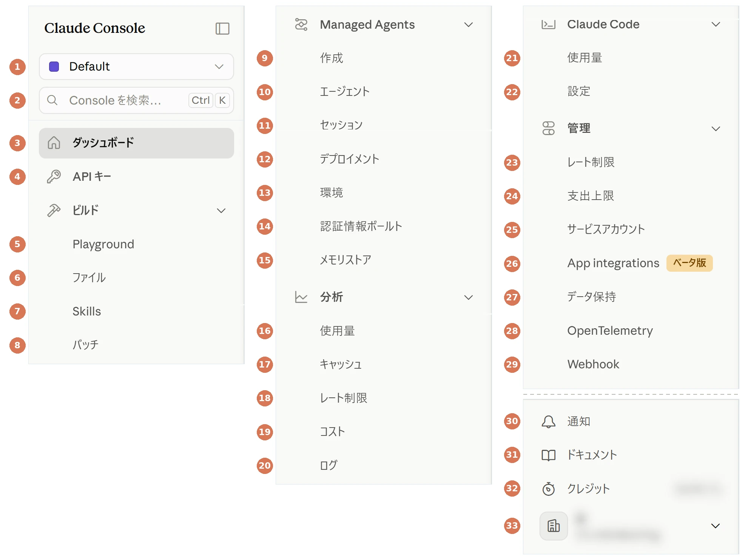Image resolution: width=745 pixels, height=560 pixels.
Task: Collapse the Managed Agents section chevron
Action: (x=469, y=25)
